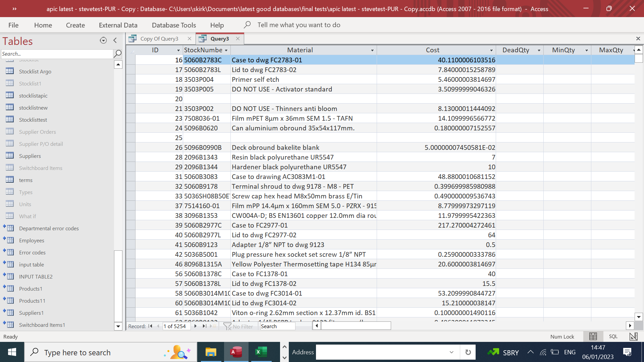This screenshot has height=362, width=644.
Task: Open the DeadQty column filter dropdown
Action: coord(539,50)
